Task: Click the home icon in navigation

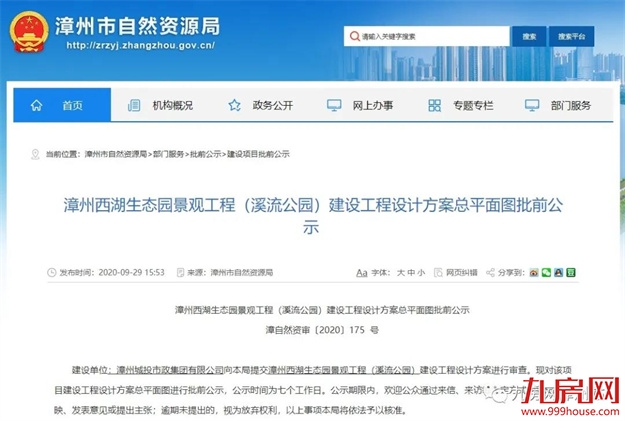Action: coord(36,105)
